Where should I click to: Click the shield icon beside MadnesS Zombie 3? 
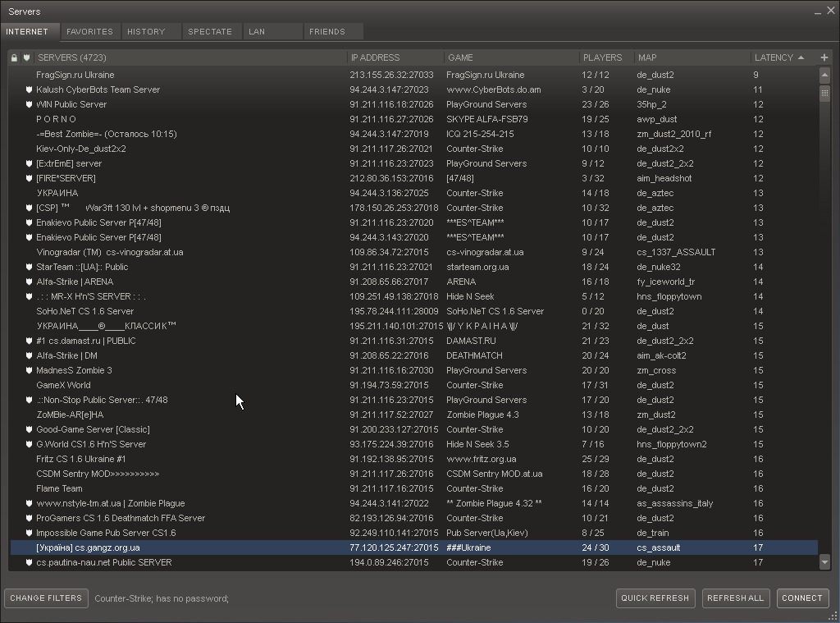tap(29, 370)
